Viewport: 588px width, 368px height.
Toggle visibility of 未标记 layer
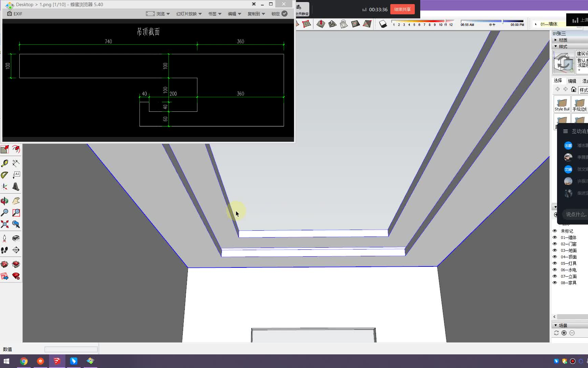555,231
